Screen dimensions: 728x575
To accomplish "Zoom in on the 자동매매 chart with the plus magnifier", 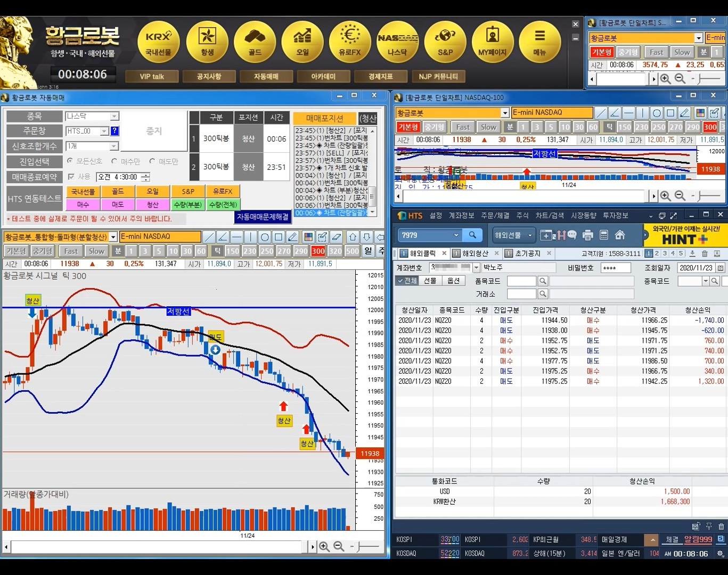I will (324, 546).
